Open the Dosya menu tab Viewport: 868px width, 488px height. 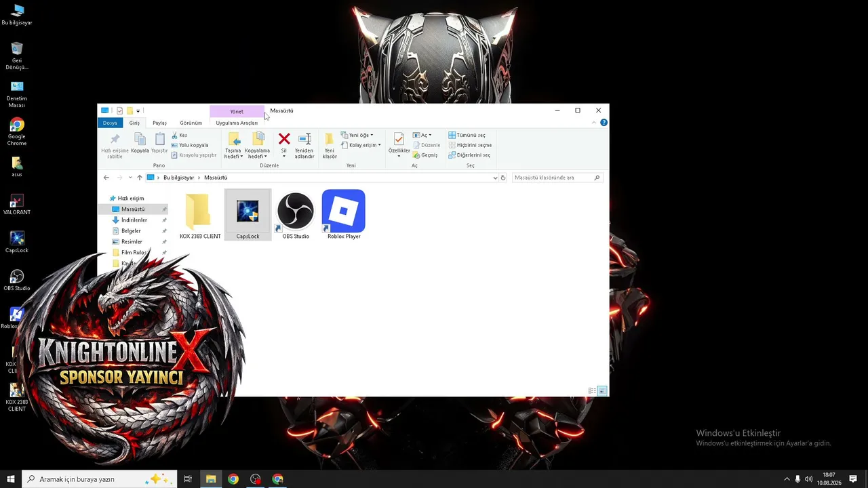[x=110, y=123]
